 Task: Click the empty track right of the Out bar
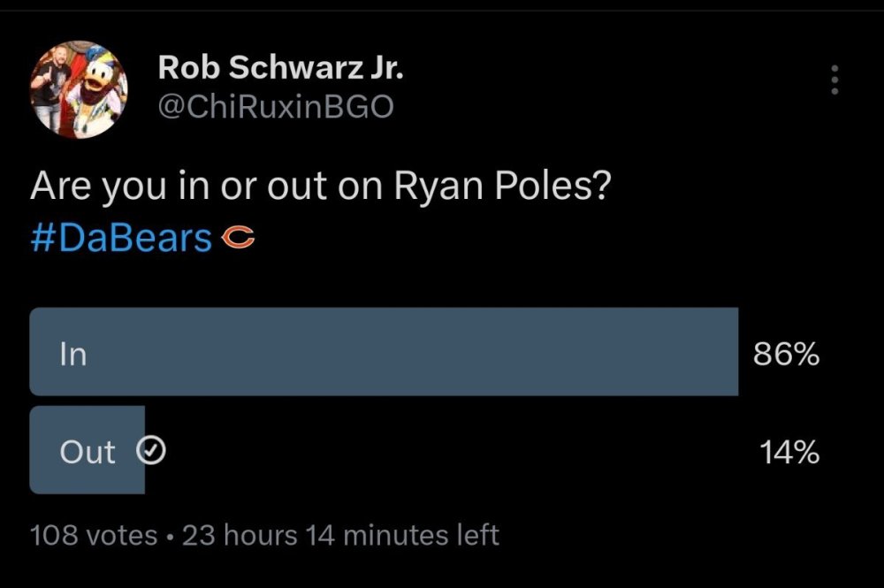tap(442, 450)
